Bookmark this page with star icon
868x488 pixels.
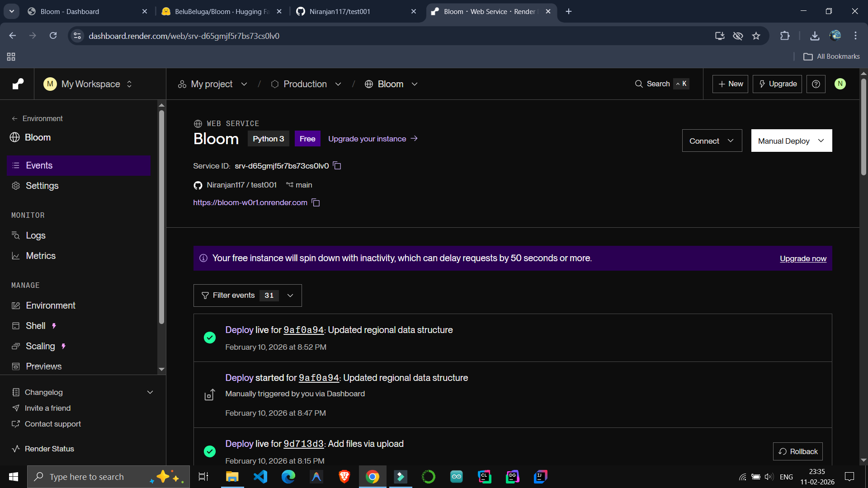(756, 36)
